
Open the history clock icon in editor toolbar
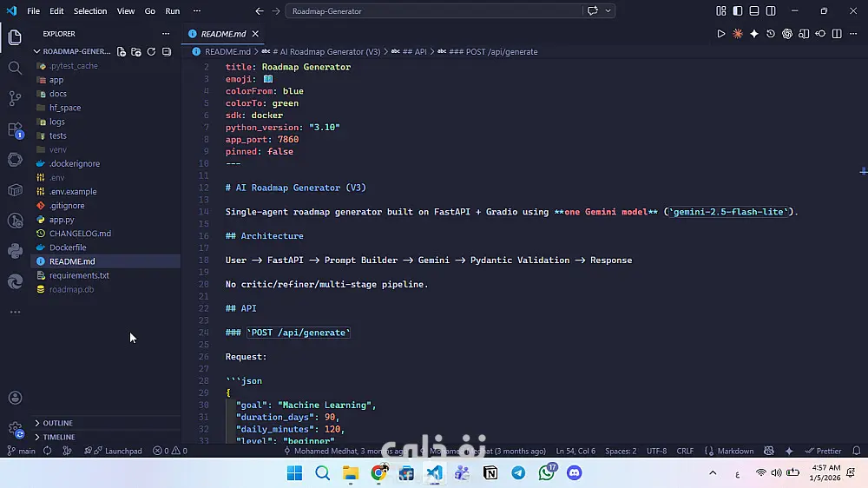[x=771, y=34]
